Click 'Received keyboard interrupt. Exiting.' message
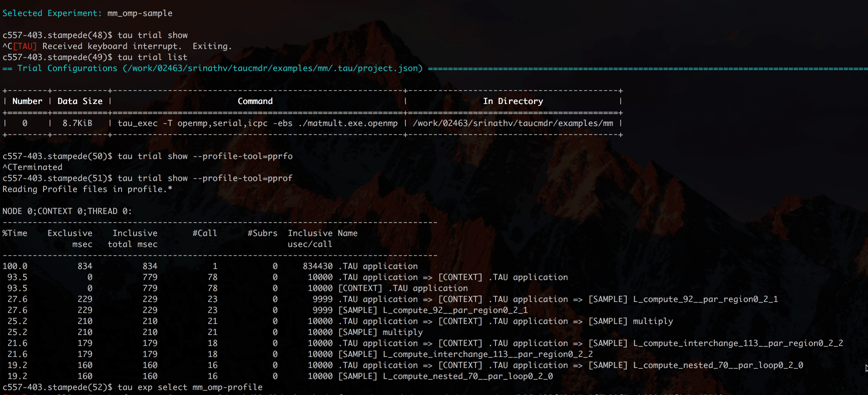 coord(137,46)
